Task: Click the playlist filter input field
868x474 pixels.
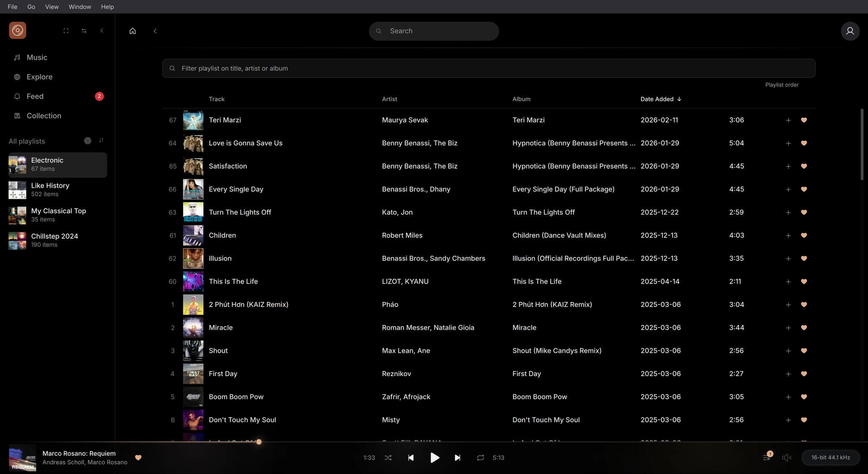Action: (x=488, y=68)
